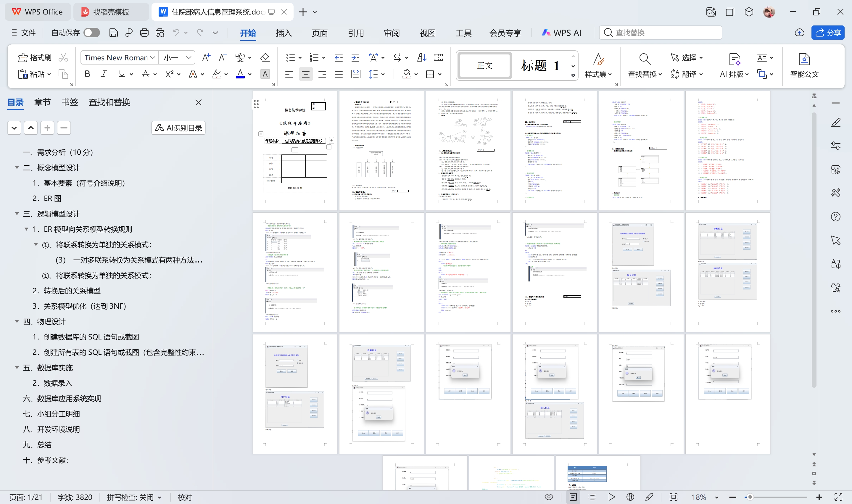Open the 章节 tab in the navigation pane

(42, 102)
